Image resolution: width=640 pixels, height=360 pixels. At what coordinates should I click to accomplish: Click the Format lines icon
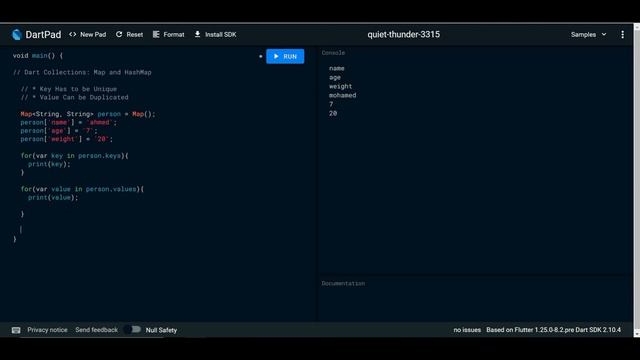pos(156,35)
